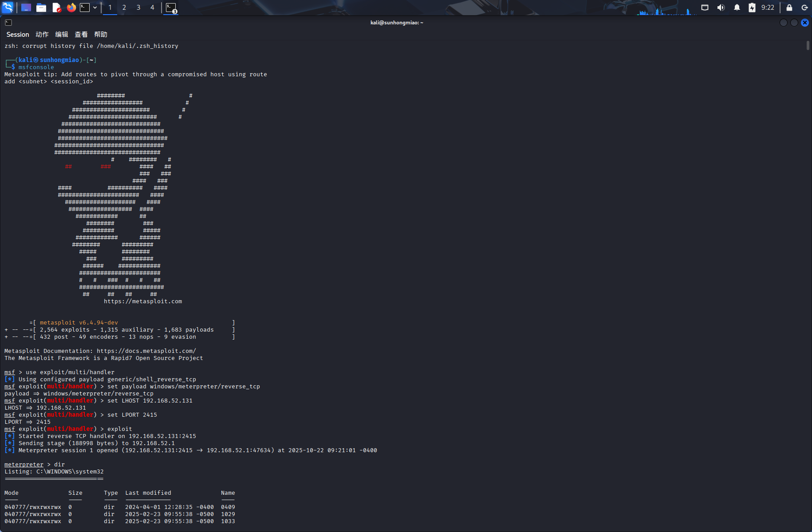Image resolution: width=812 pixels, height=532 pixels.
Task: Switch to workspace 2
Action: [x=124, y=8]
